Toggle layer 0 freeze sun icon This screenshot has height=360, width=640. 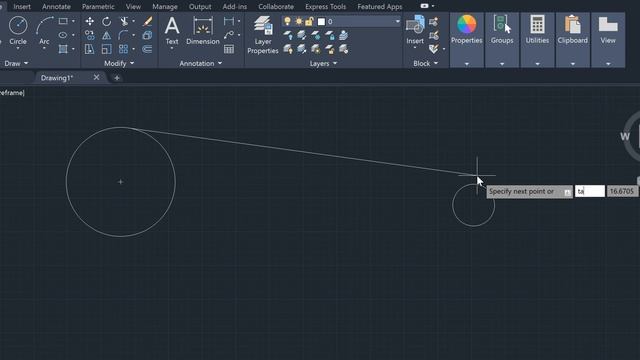point(299,21)
